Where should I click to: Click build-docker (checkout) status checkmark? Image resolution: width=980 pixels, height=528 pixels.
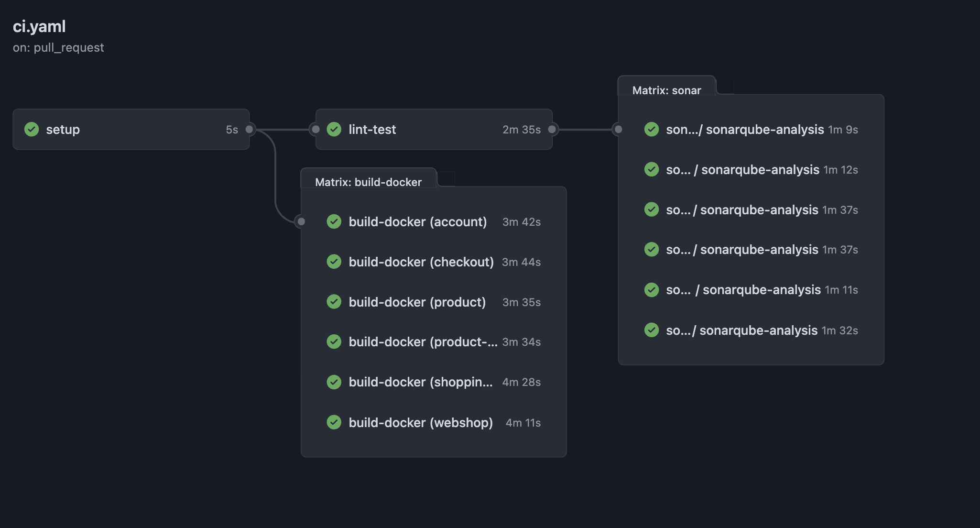(334, 262)
